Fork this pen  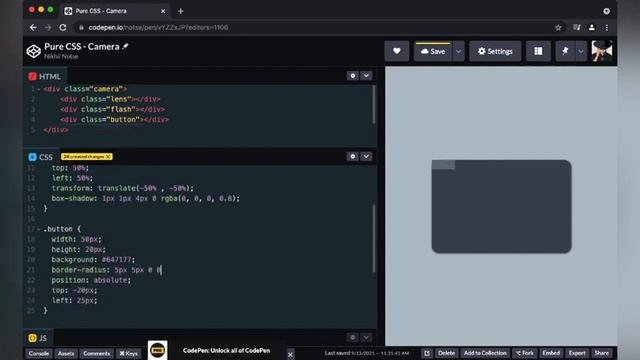pyautogui.click(x=524, y=353)
